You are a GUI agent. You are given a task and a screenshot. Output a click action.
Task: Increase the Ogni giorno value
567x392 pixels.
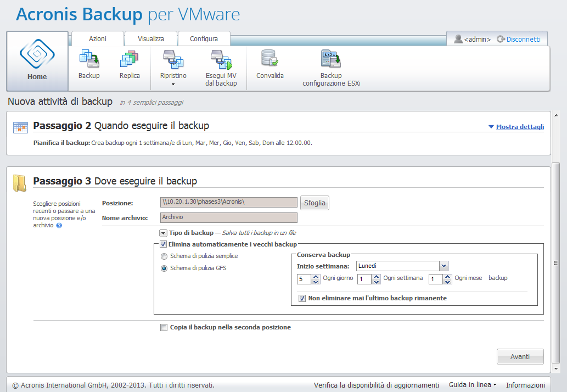[x=316, y=277]
